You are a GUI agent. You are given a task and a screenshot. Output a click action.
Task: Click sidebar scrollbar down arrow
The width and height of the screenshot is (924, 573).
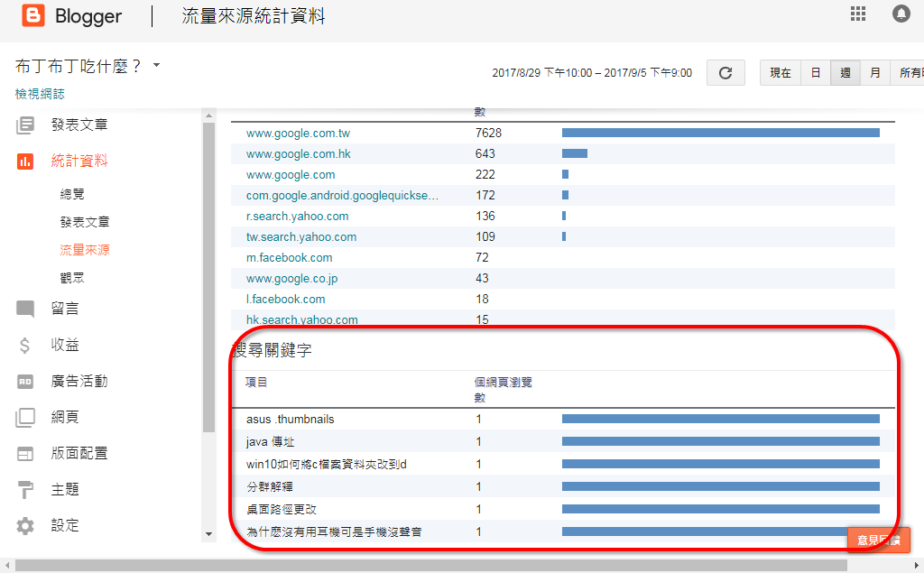pos(208,534)
